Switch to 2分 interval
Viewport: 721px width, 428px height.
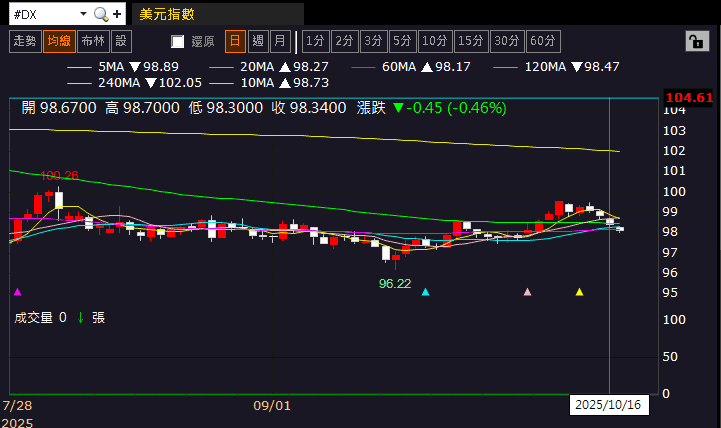344,41
